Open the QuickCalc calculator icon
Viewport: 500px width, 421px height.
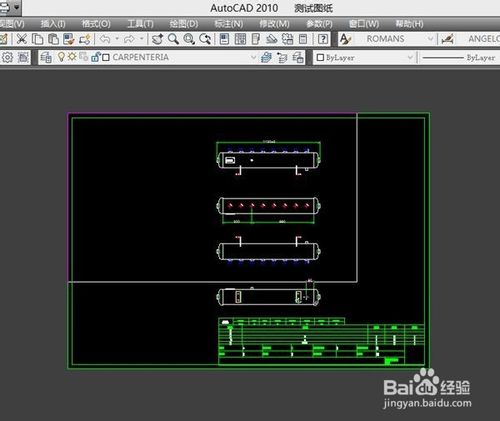[x=303, y=39]
